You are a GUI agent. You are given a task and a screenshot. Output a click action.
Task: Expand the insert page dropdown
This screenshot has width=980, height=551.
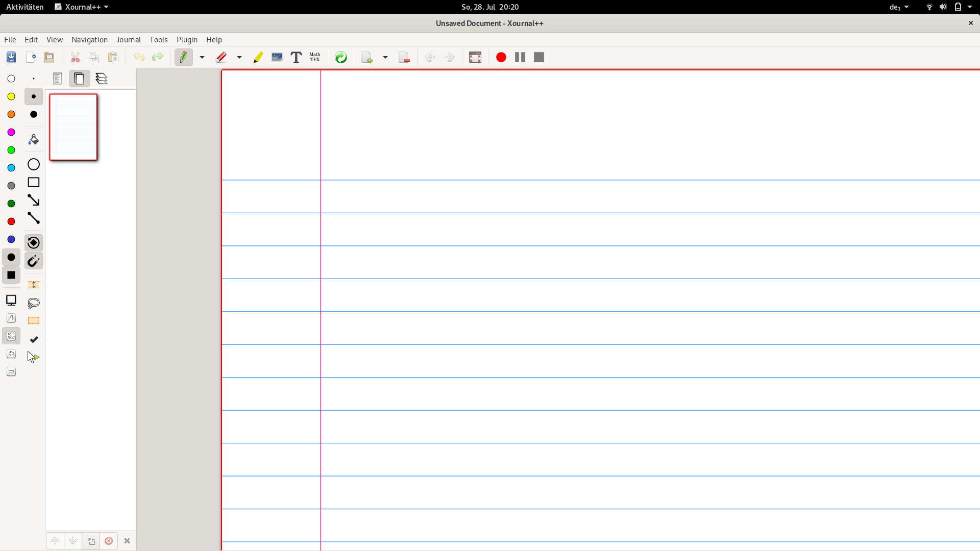click(x=385, y=57)
